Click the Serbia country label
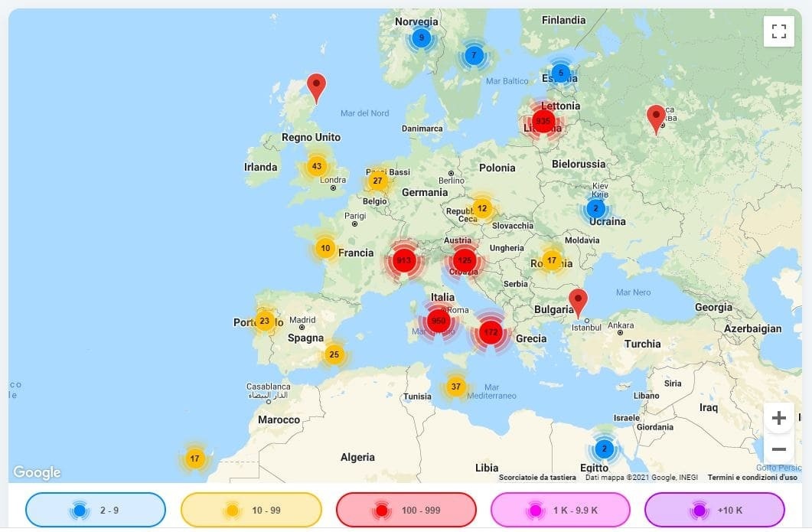Viewport: 812px width, 532px height. 516,284
